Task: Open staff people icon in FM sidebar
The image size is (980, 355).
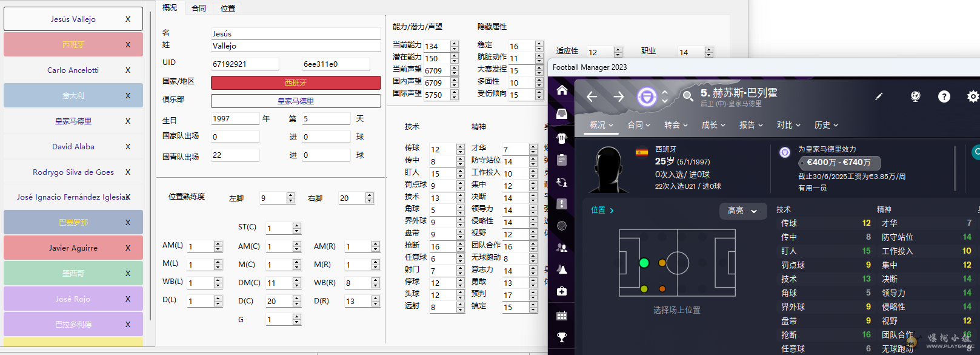Action: click(x=562, y=248)
